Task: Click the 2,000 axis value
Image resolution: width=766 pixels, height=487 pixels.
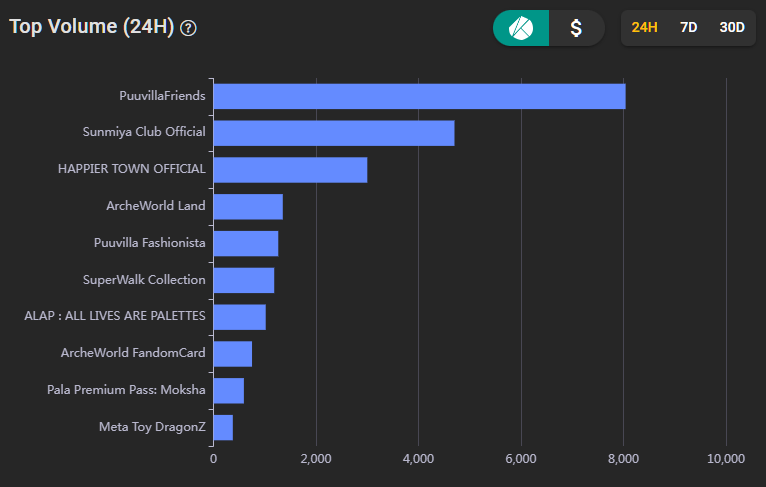Action: tap(316, 459)
